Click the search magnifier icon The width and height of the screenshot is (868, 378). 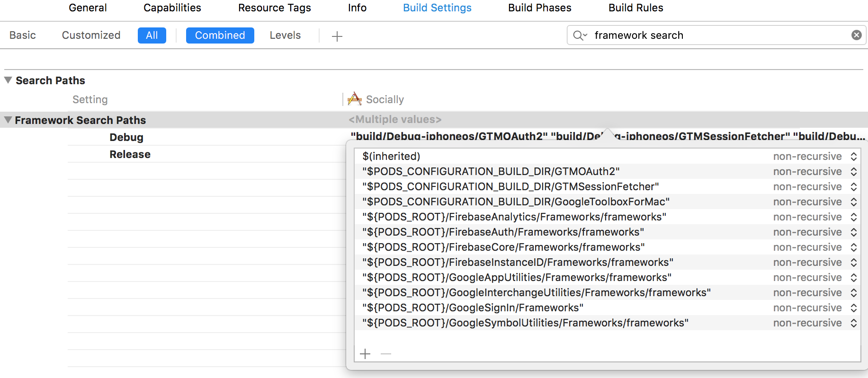point(580,35)
